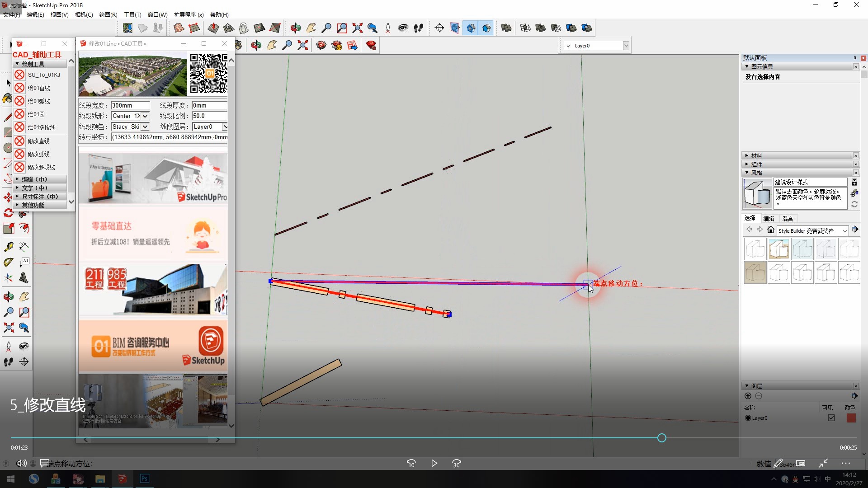This screenshot has height=488, width=868.
Task: Open the 相机(C) menu
Action: tap(84, 15)
